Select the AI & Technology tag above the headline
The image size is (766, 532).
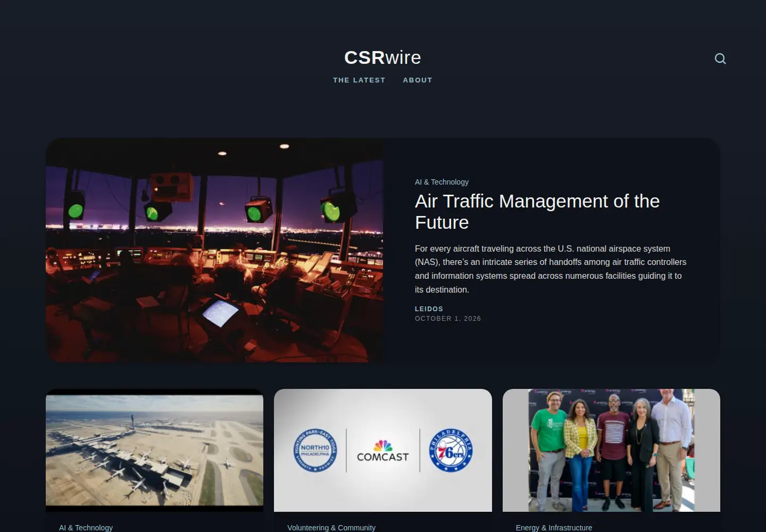click(442, 182)
